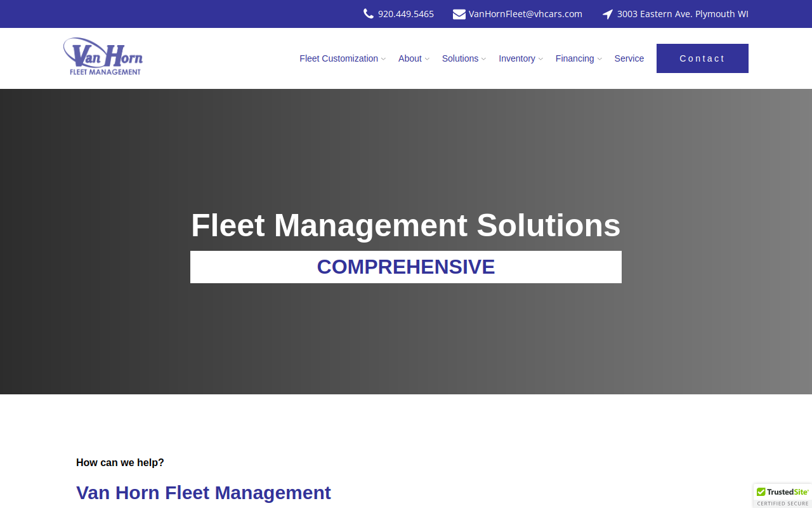
Task: Open the 3003 Eastern Ave. Plymouth WI address
Action: coord(683,14)
